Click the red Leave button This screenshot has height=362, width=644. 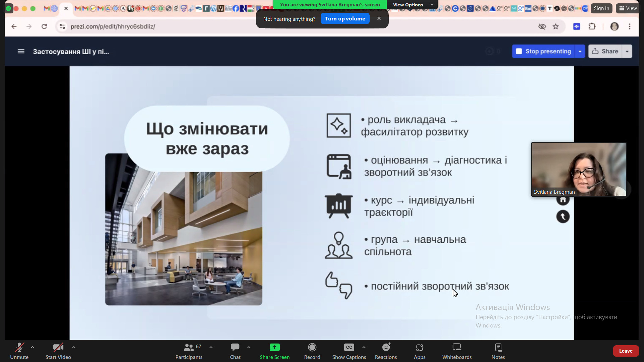tap(626, 351)
